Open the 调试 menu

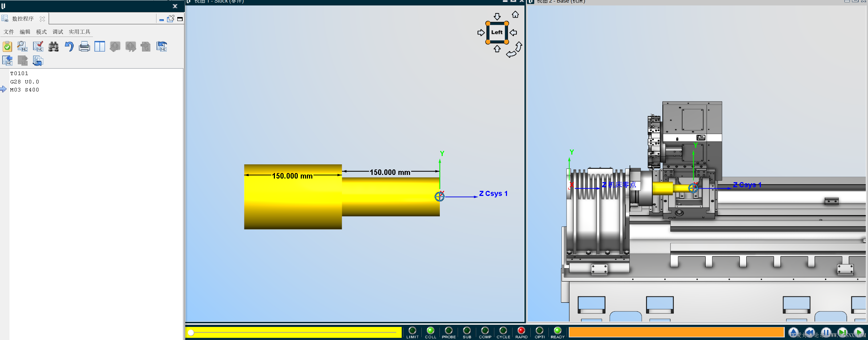click(58, 32)
